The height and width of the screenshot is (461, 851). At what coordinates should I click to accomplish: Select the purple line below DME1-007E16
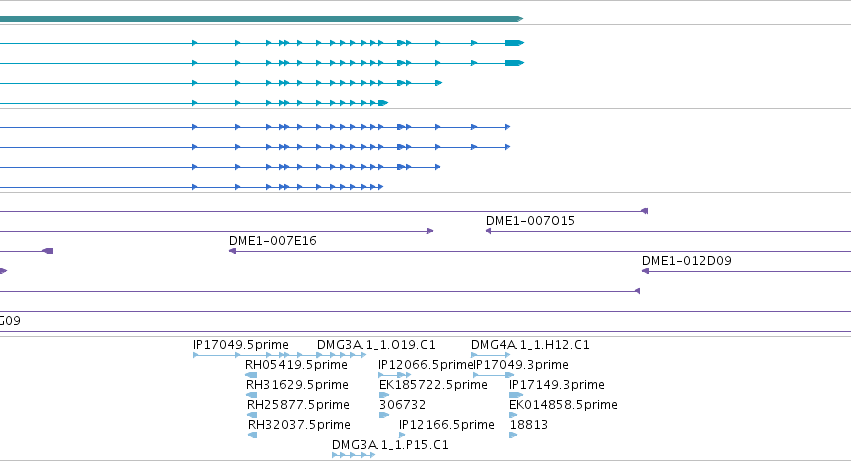pos(540,251)
